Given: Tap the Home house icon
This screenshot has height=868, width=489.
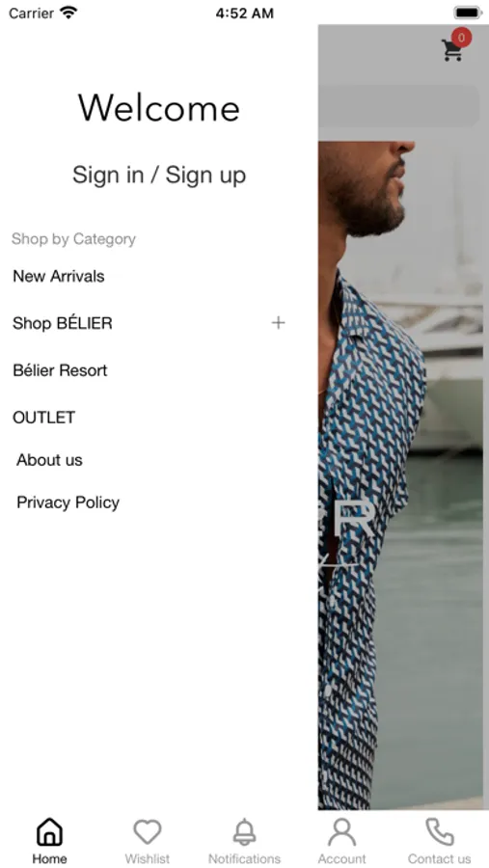Looking at the screenshot, I should 49,832.
